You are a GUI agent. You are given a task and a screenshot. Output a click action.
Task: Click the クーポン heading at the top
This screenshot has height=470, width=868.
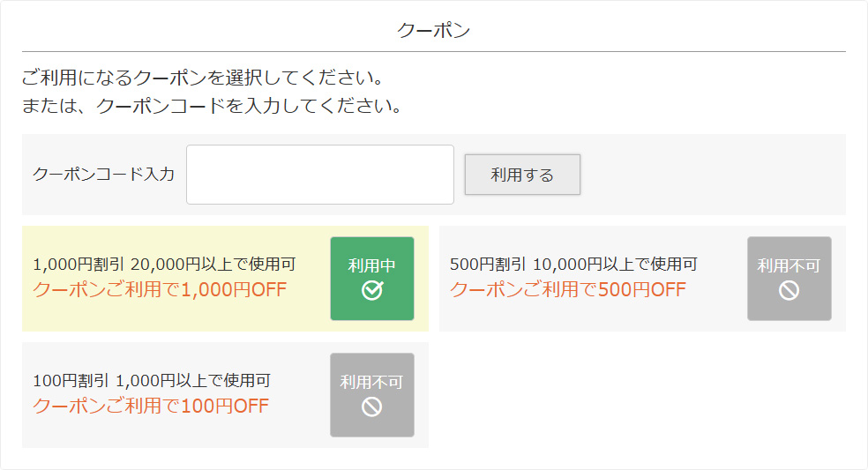tap(433, 30)
